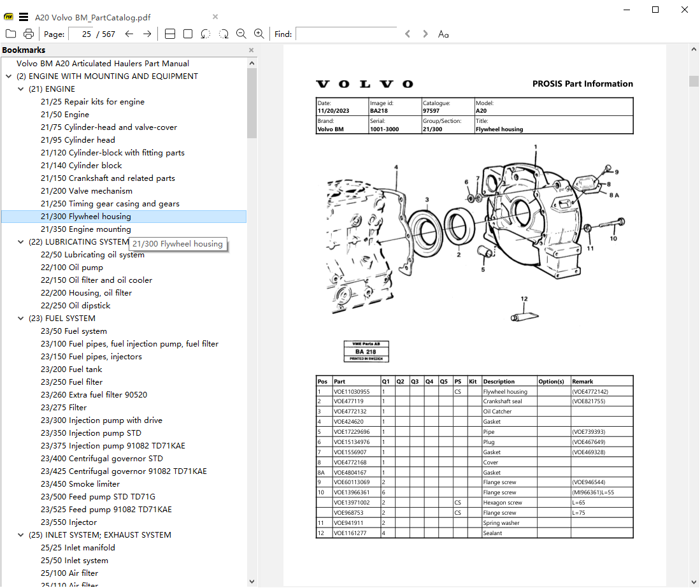Go to 21/75 Cylinder-head and valve-cover
This screenshot has width=700, height=588.
point(109,127)
